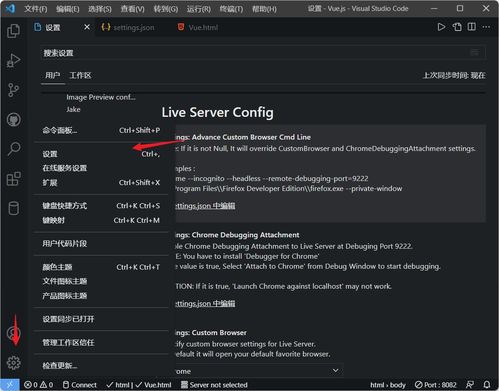Choose 检查更新 menu entry
499x391 pixels.
point(101,366)
